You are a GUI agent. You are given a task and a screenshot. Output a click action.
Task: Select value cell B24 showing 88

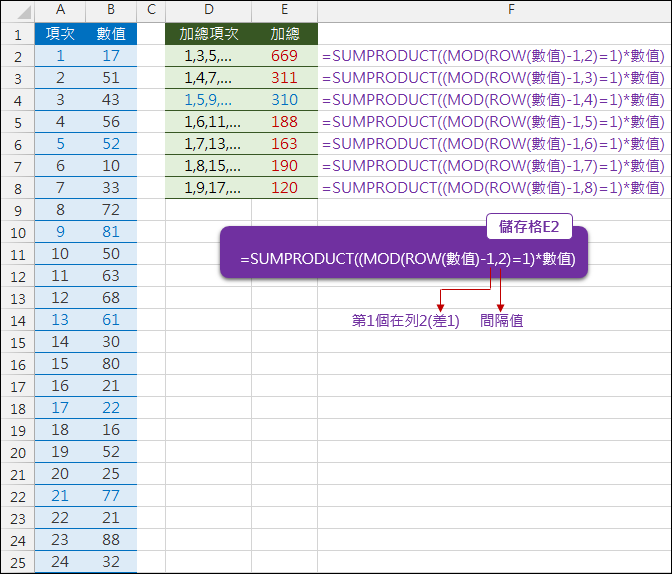(111, 540)
